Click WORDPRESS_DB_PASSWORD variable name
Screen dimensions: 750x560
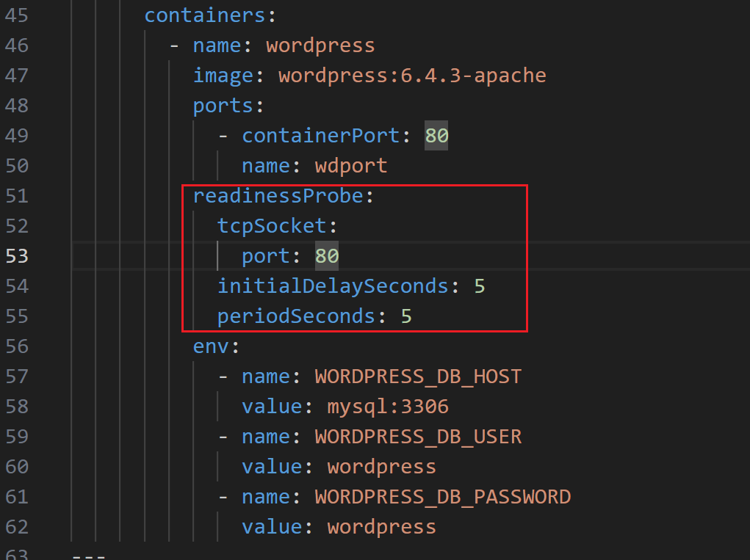(x=442, y=497)
